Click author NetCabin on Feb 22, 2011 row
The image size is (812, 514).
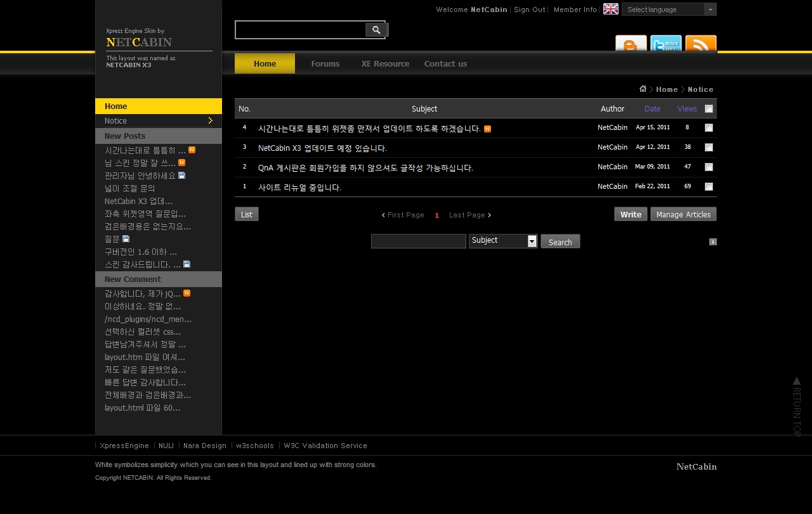[x=612, y=186]
